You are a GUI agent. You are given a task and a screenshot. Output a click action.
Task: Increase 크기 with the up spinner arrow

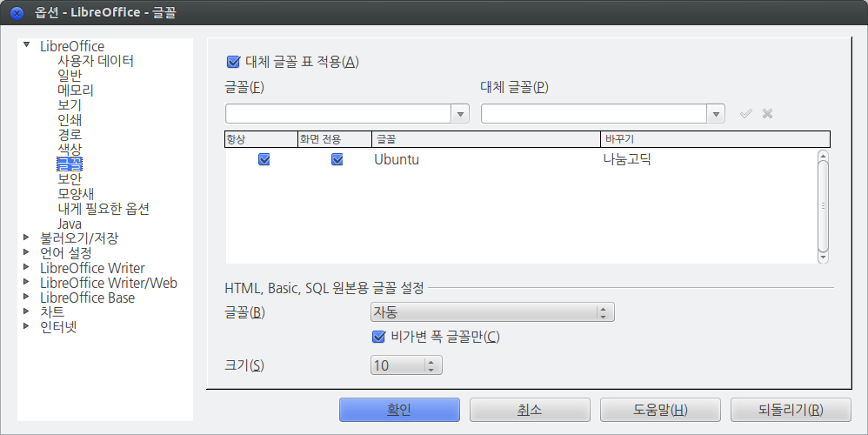click(431, 361)
